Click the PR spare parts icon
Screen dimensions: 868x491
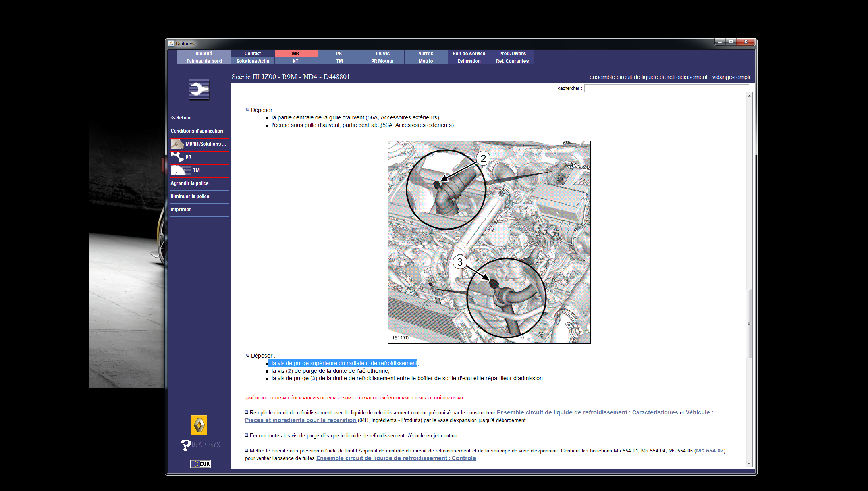coord(177,157)
